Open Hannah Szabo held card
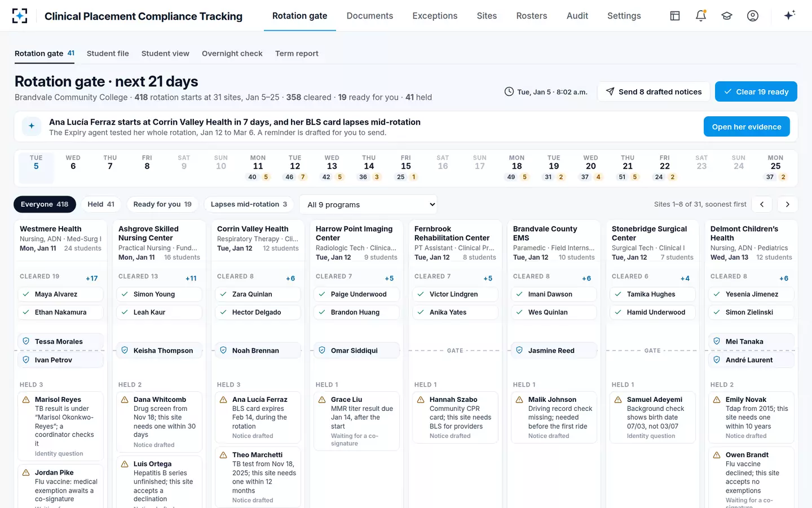This screenshot has height=508, width=812. 455,417
